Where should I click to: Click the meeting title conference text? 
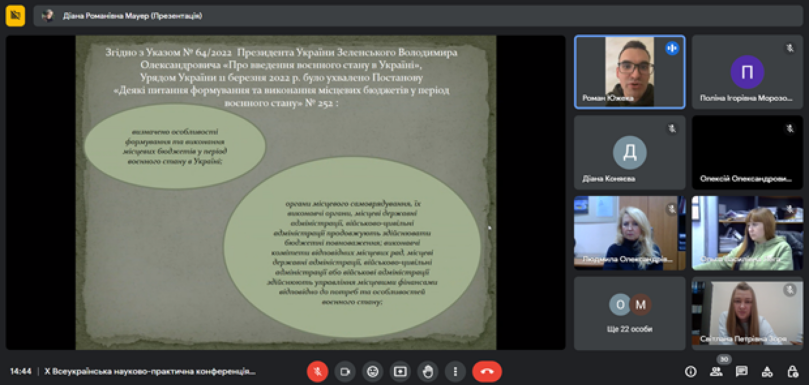(x=150, y=372)
